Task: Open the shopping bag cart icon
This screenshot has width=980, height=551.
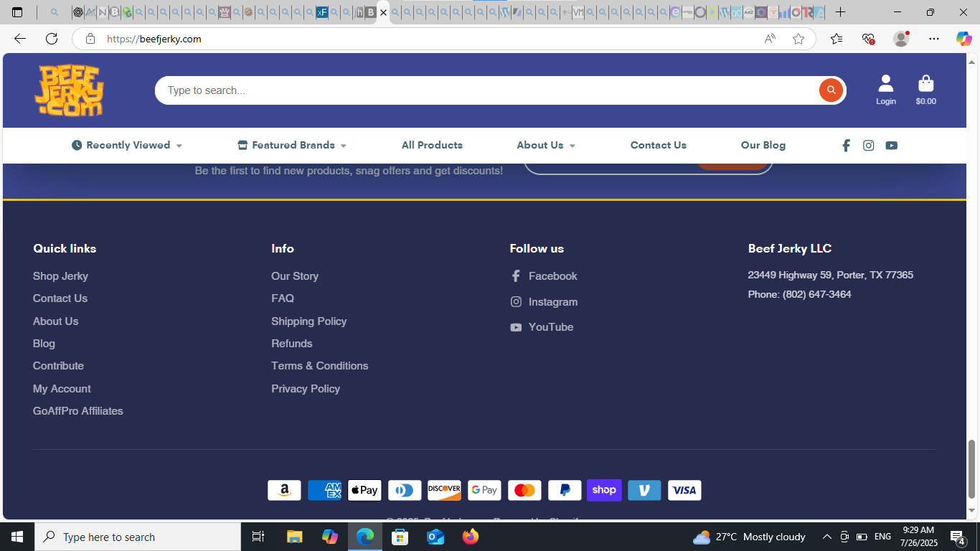Action: [x=926, y=90]
